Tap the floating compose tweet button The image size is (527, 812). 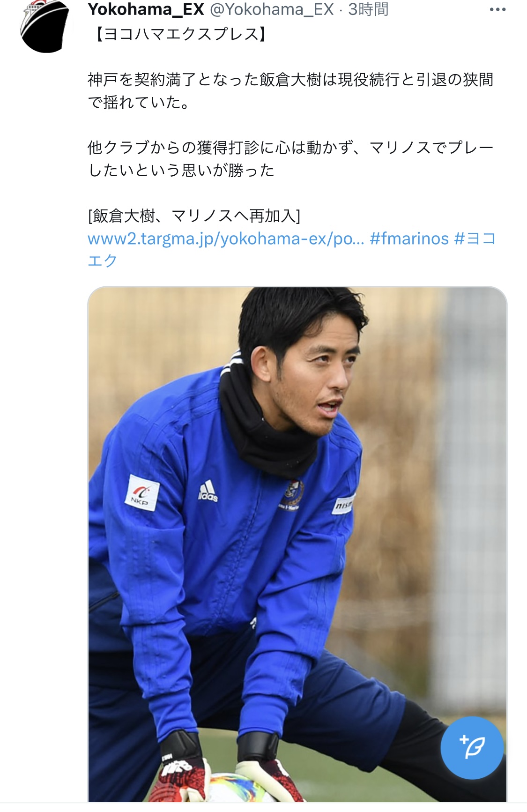(472, 747)
